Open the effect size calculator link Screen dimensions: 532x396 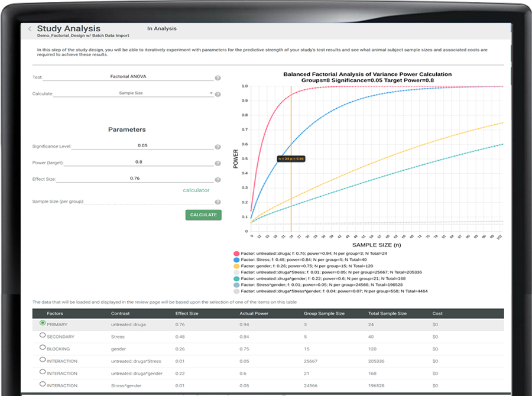point(197,190)
